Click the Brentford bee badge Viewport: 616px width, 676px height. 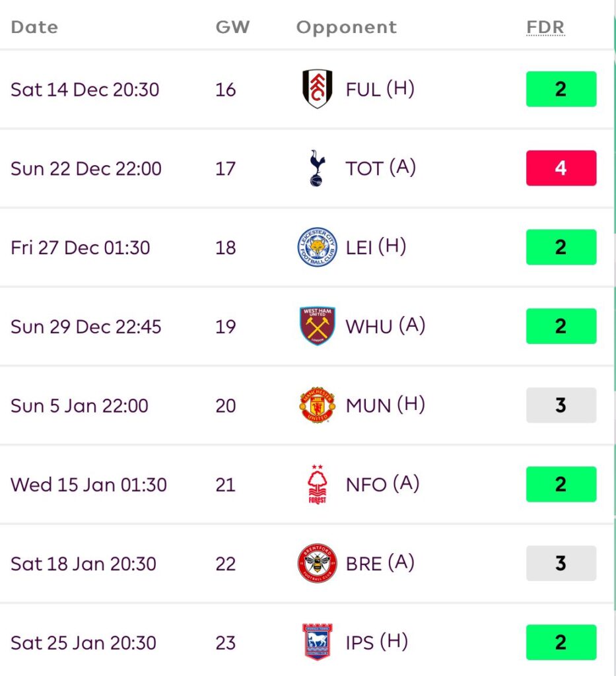317,563
